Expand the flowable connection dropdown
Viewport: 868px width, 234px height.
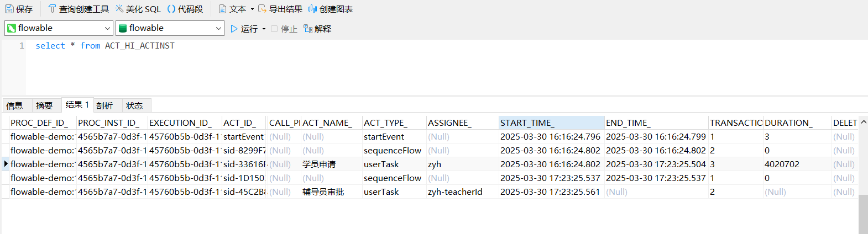coord(107,28)
